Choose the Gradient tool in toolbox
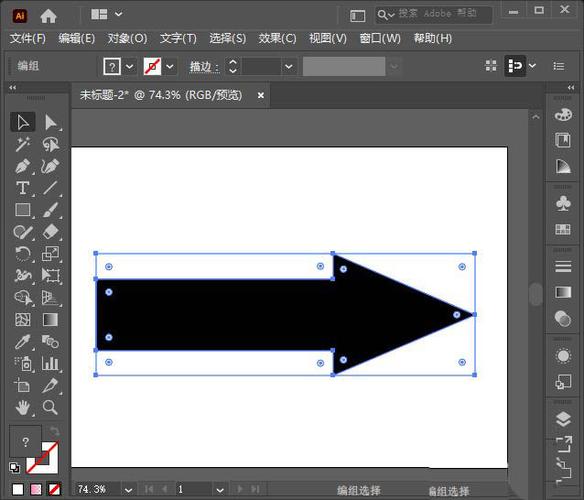Screen dimensions: 584x500 pyautogui.click(x=50, y=320)
